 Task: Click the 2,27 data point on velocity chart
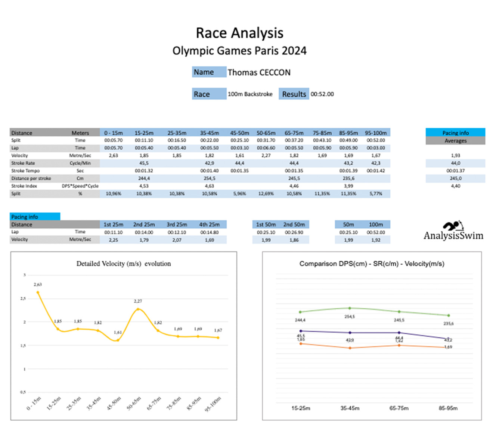tap(138, 309)
